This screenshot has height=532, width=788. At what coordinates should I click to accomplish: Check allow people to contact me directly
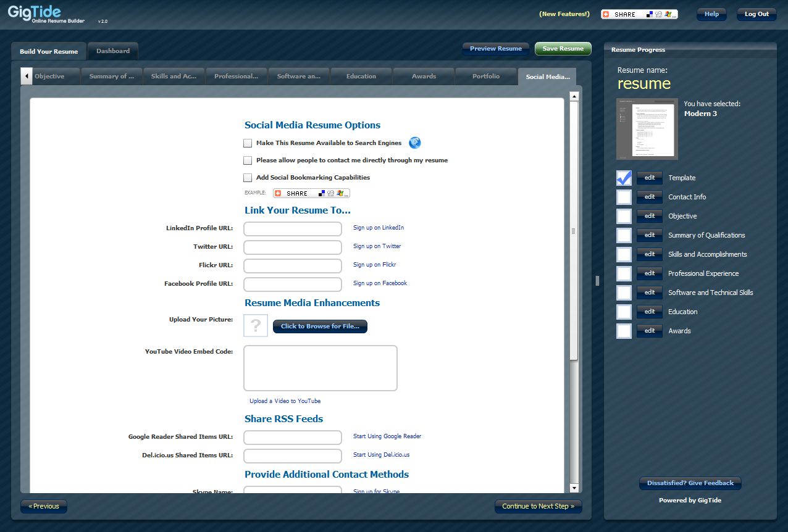(x=248, y=160)
